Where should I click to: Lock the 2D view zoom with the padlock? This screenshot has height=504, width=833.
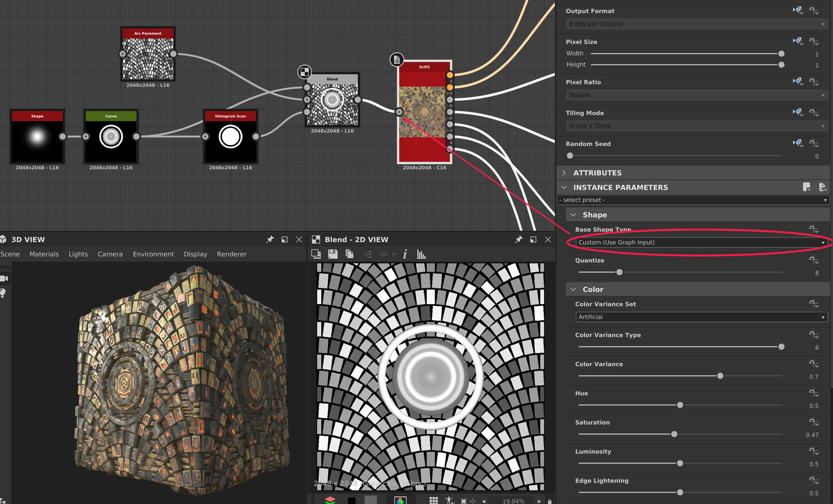(x=549, y=500)
